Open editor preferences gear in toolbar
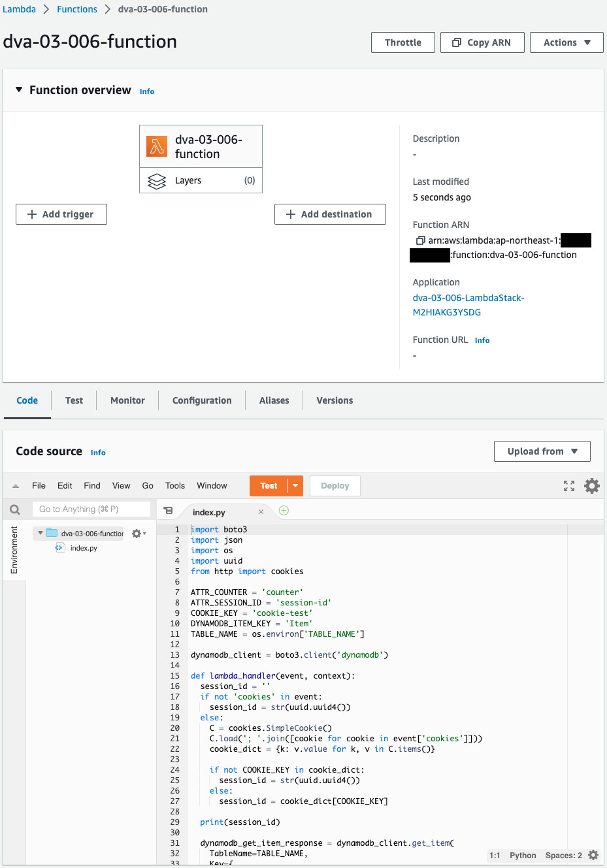The height and width of the screenshot is (868, 607). [592, 486]
